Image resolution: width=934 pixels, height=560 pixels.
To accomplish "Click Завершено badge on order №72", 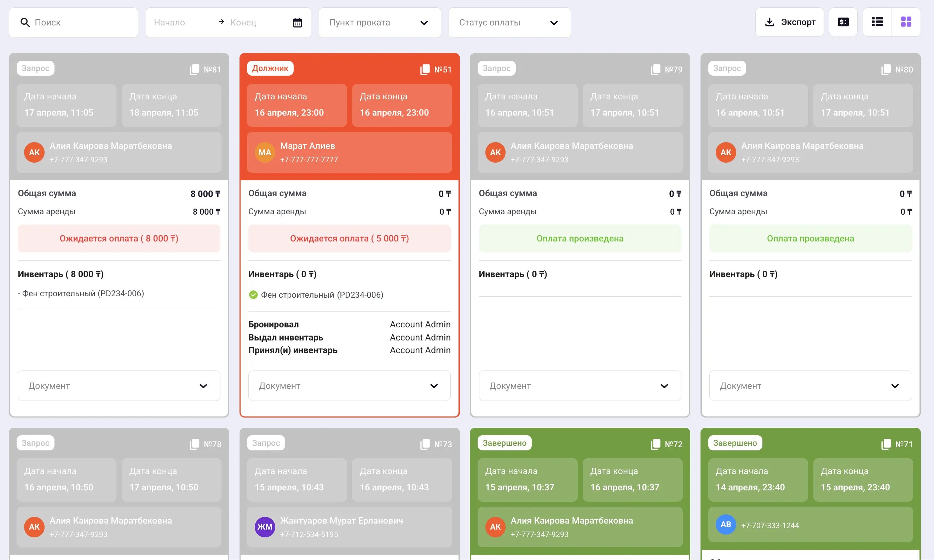I will [505, 443].
